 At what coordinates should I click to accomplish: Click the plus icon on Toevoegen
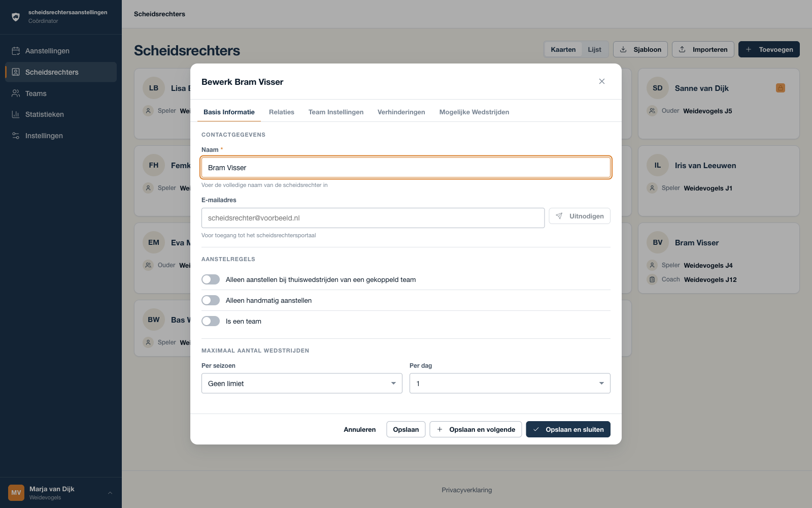point(749,49)
